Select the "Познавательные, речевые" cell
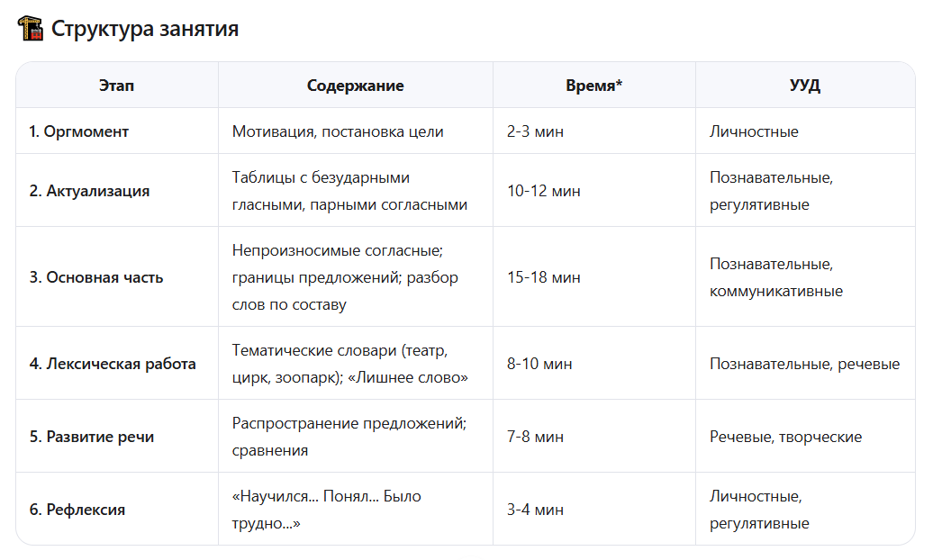 tap(804, 364)
